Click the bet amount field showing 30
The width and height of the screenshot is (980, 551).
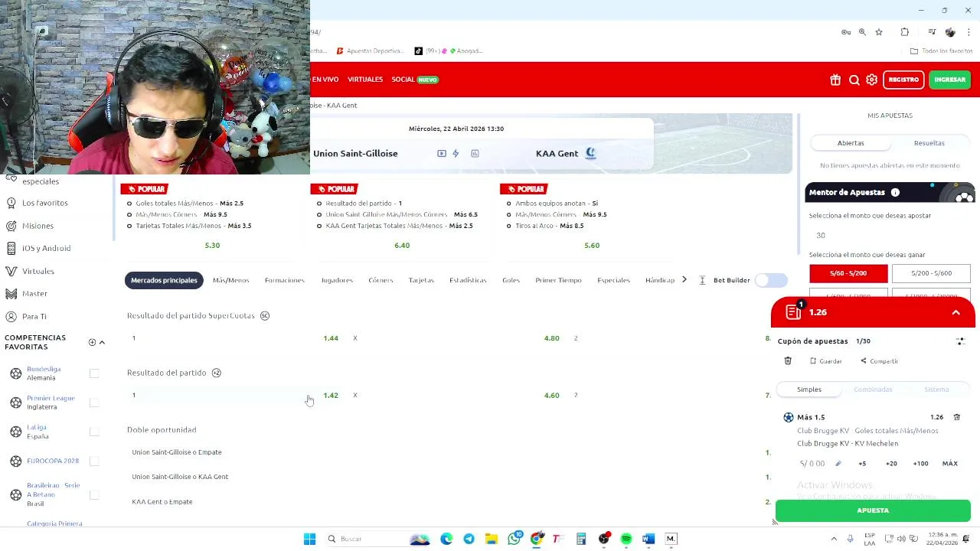[890, 236]
